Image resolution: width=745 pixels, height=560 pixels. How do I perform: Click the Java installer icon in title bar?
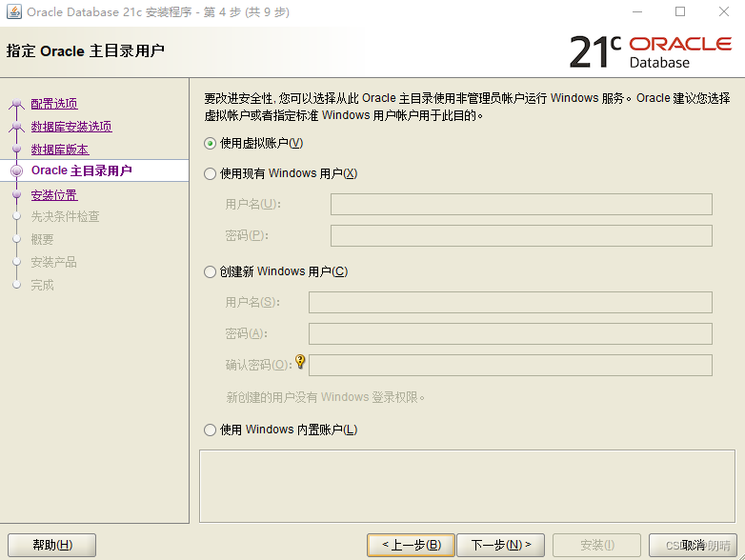[x=13, y=11]
